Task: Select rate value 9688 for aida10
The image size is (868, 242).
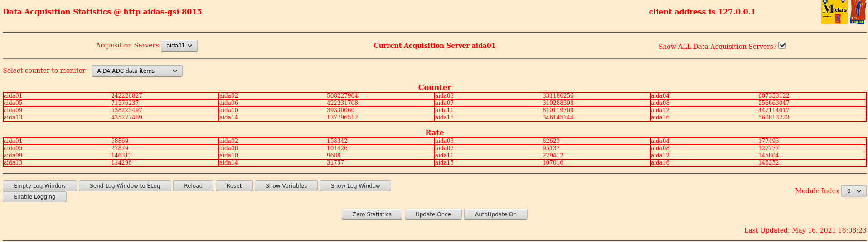Action: [334, 156]
